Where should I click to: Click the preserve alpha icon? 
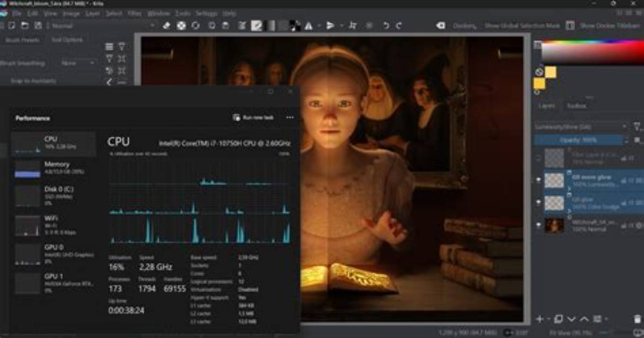pyautogui.click(x=181, y=26)
